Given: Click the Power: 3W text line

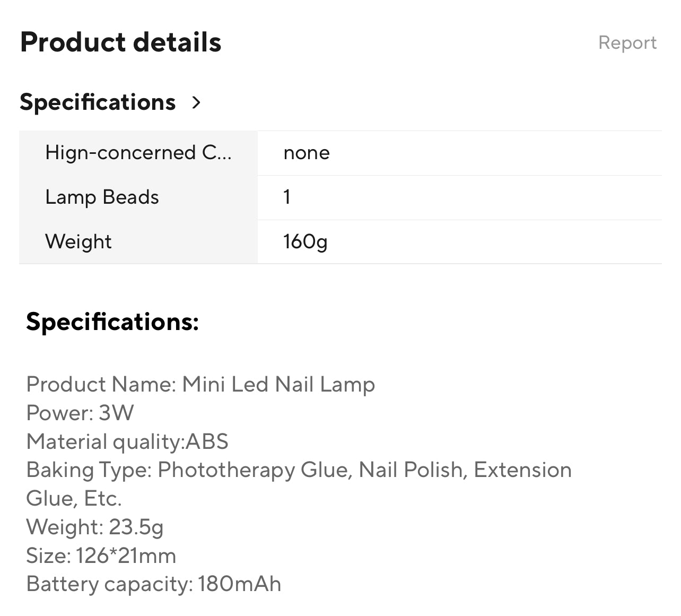Looking at the screenshot, I should tap(80, 413).
